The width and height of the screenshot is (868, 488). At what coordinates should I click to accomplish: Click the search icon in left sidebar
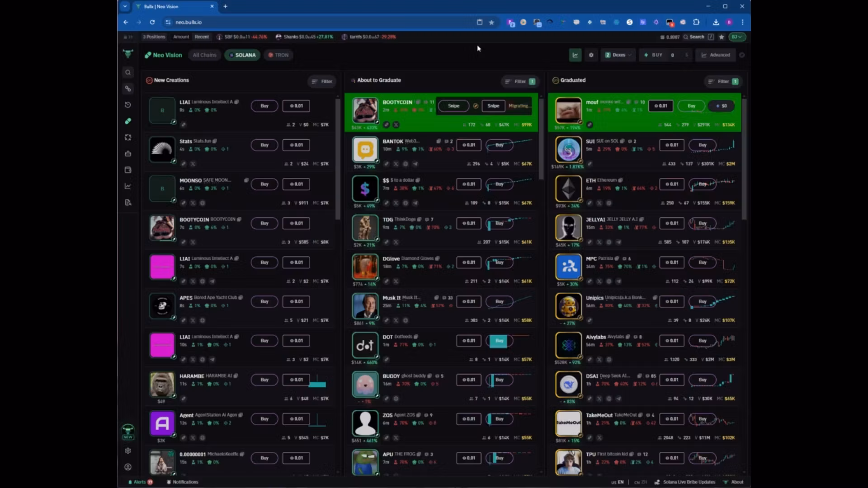pyautogui.click(x=128, y=72)
